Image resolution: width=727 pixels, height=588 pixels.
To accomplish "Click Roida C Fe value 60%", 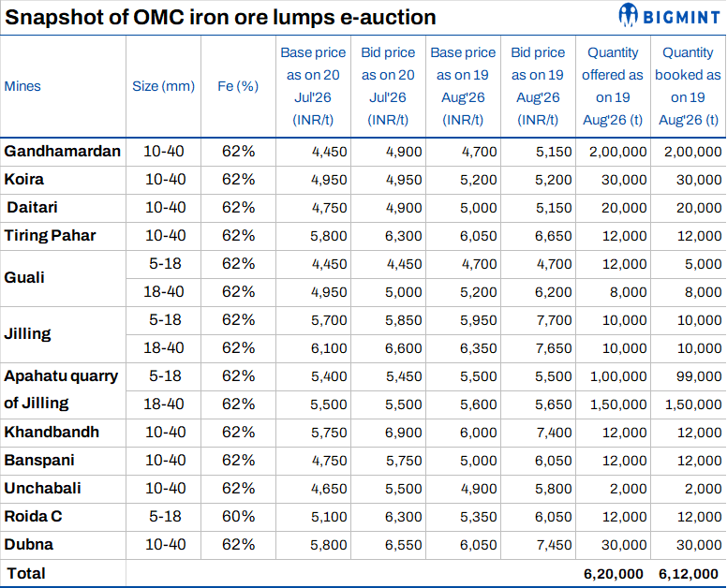I will click(238, 516).
